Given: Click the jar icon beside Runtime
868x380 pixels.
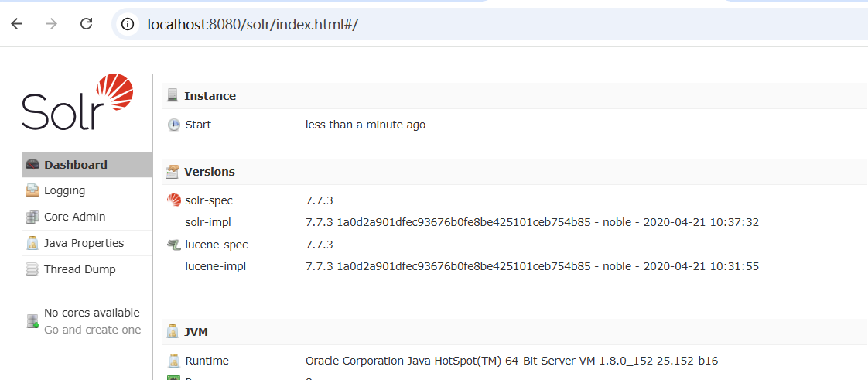Looking at the screenshot, I should click(x=174, y=361).
